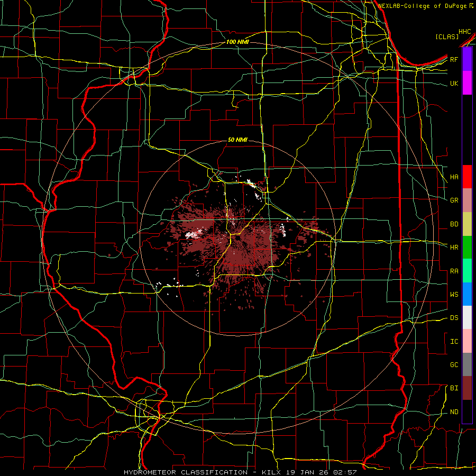Click the HR legend label
The image size is (476, 476).
pyautogui.click(x=454, y=248)
